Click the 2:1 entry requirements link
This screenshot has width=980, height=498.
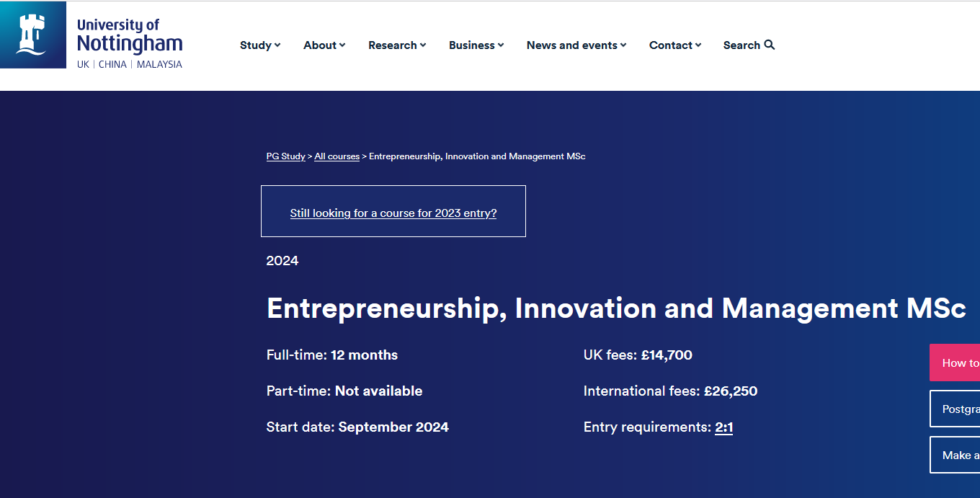(x=723, y=427)
